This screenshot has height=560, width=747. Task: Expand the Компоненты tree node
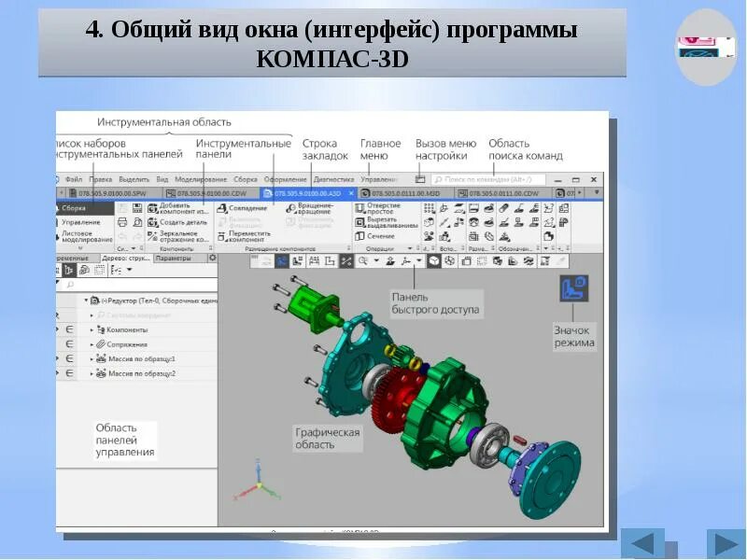(x=92, y=329)
